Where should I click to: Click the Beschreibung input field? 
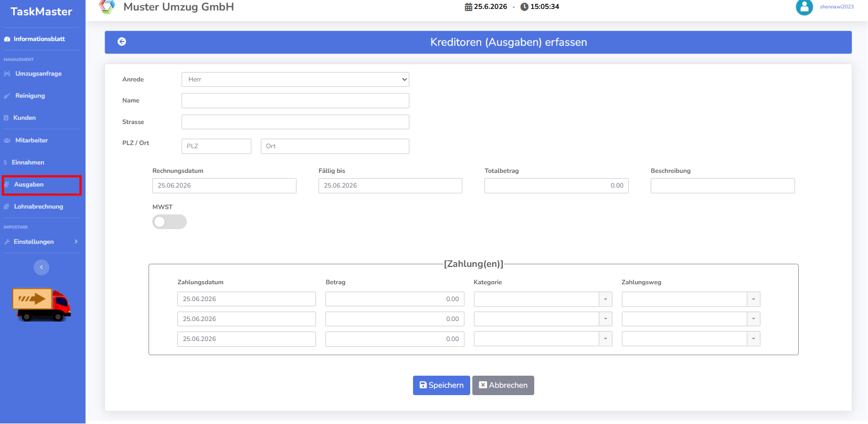click(723, 185)
